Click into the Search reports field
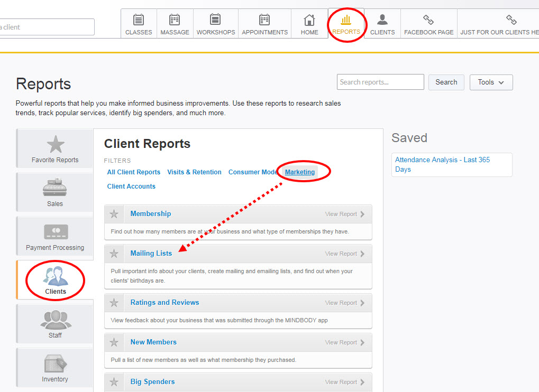This screenshot has width=539, height=392. tap(380, 82)
